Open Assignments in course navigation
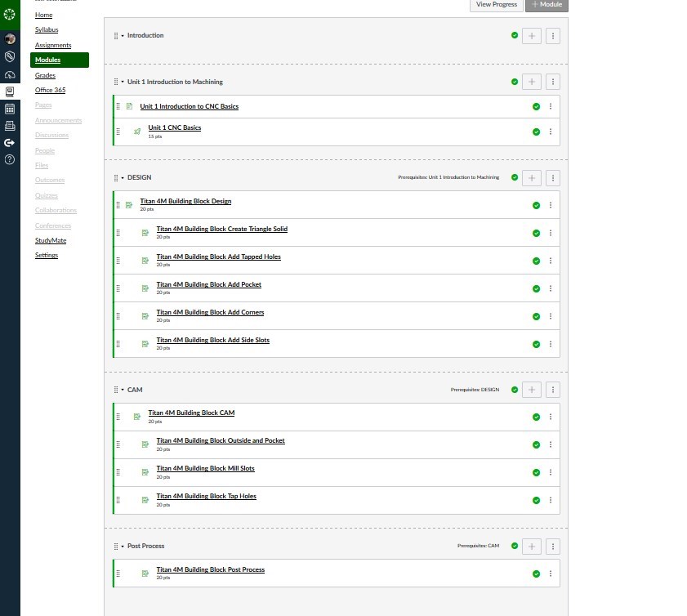Viewport: 687px width, 616px height. click(x=52, y=45)
